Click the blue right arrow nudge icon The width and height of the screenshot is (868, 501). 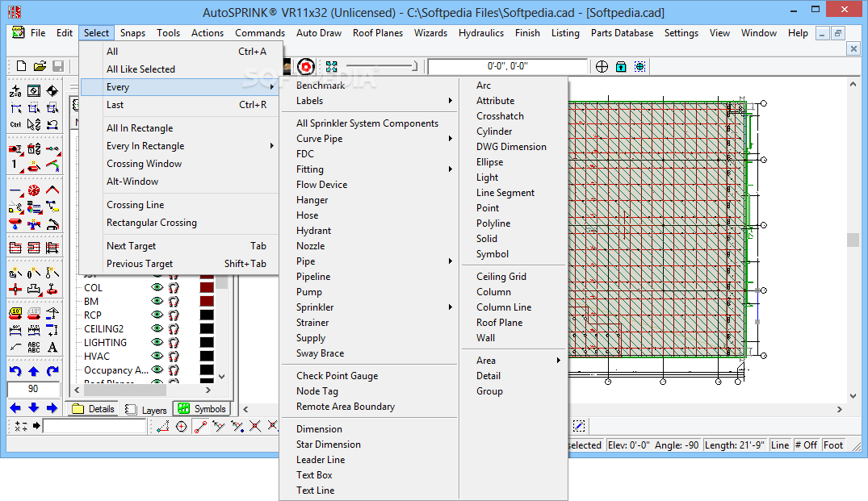pyautogui.click(x=52, y=408)
